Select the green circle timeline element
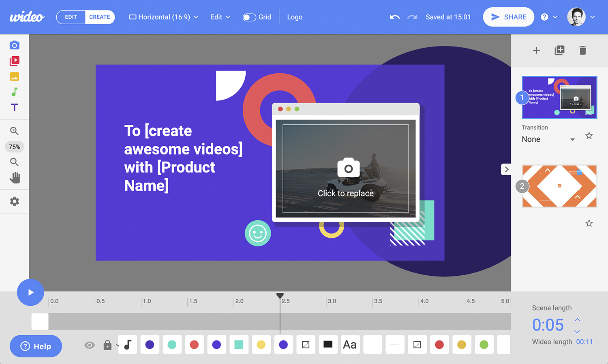 [484, 345]
